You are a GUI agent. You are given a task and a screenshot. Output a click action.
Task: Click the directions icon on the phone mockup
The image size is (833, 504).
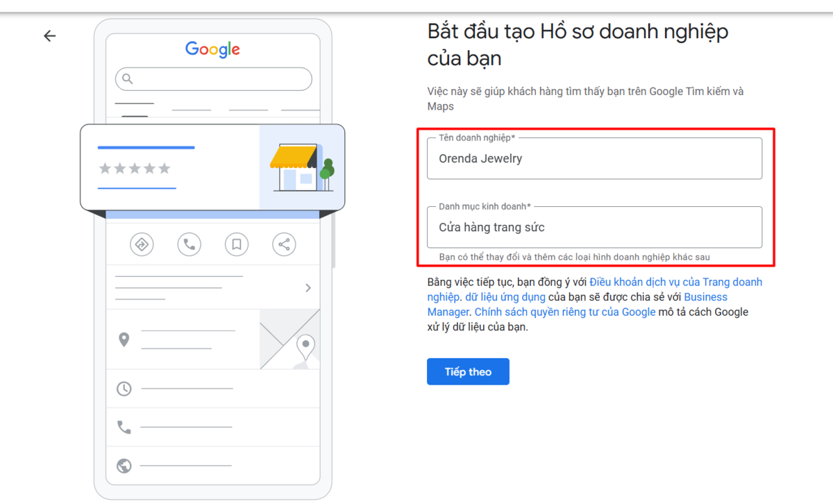click(x=142, y=244)
